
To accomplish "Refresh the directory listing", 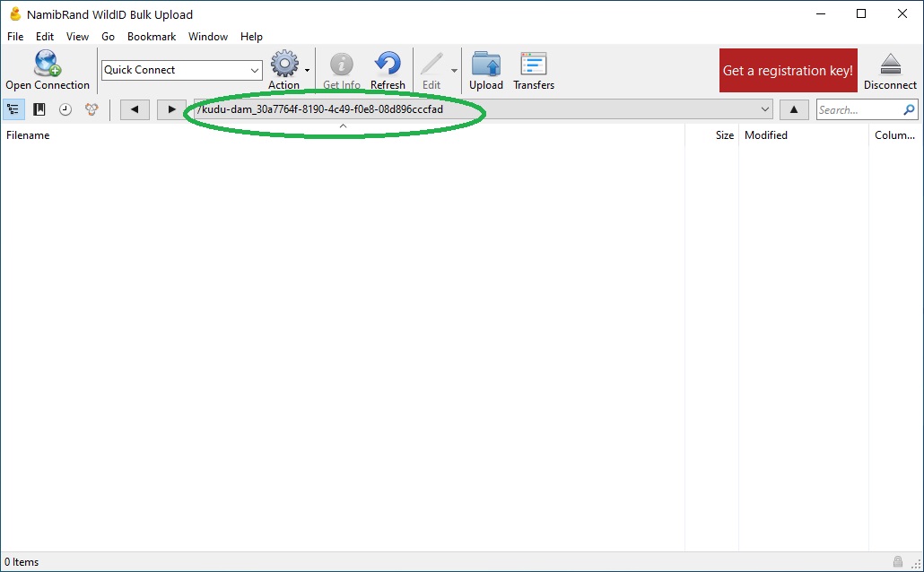I will click(x=388, y=64).
